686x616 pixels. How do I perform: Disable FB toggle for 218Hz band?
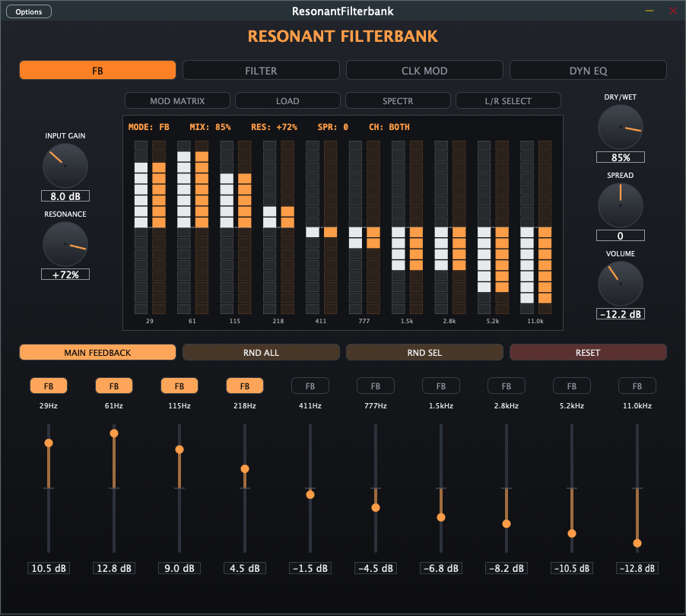[x=245, y=386]
